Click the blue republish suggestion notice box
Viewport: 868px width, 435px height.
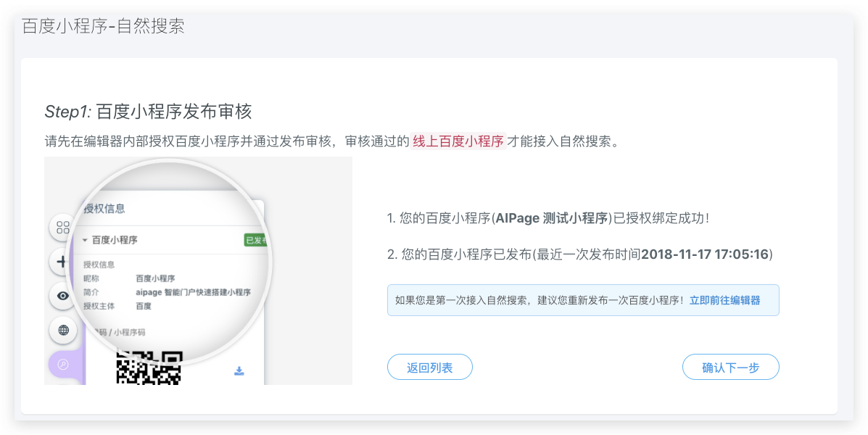point(583,300)
